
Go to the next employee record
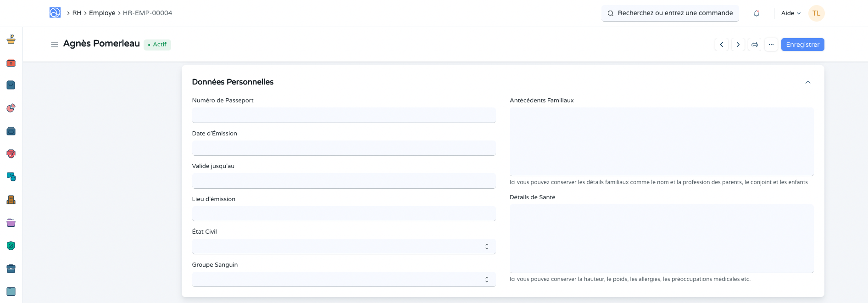[738, 45]
